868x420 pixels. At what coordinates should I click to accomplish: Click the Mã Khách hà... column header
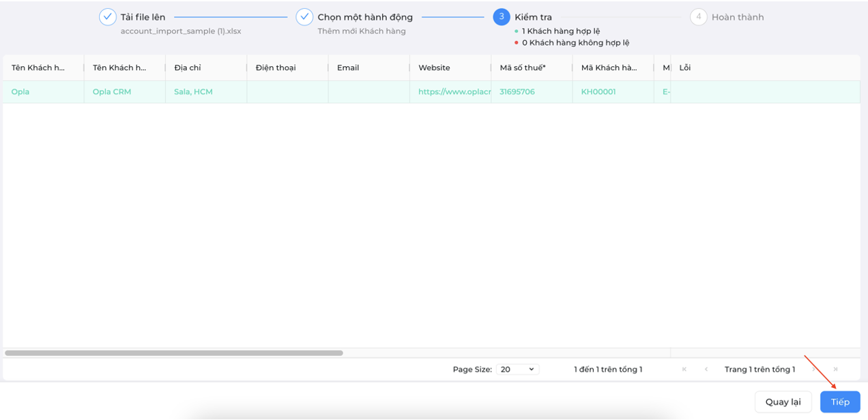[613, 67]
